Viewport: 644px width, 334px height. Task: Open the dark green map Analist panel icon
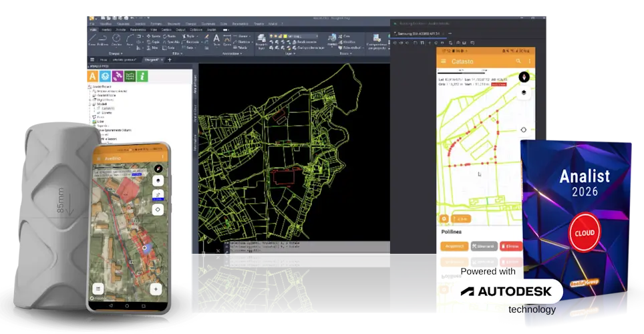click(130, 76)
